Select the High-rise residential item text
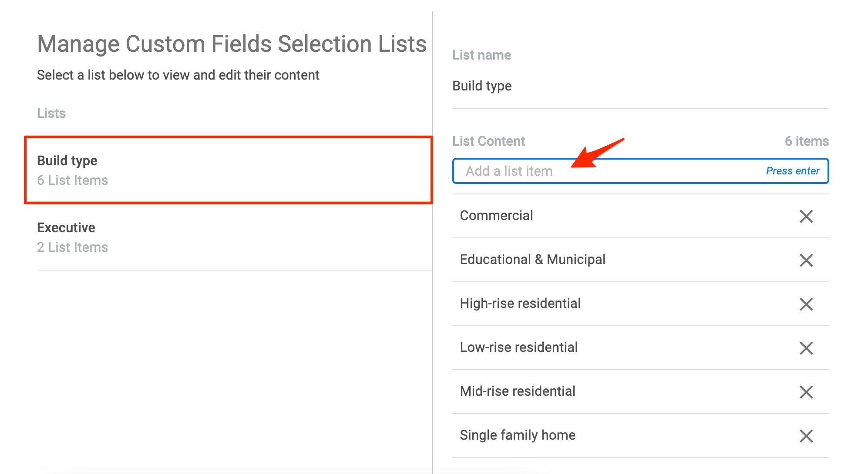Viewport: 868px width, 474px height. (x=520, y=304)
